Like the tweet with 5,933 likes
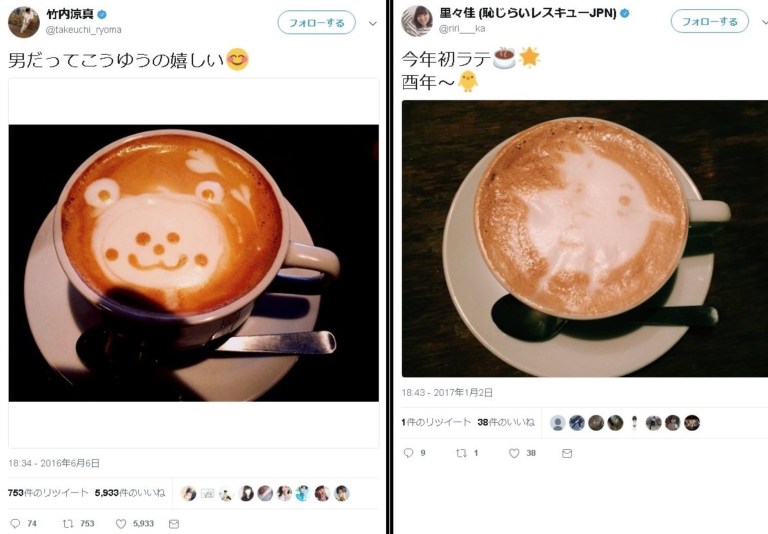This screenshot has height=534, width=768. 121,524
